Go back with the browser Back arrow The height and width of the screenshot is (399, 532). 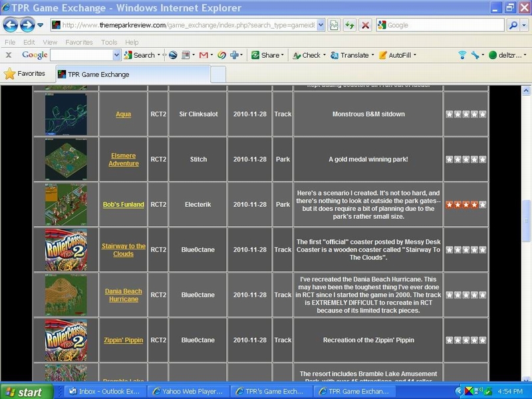pos(10,25)
